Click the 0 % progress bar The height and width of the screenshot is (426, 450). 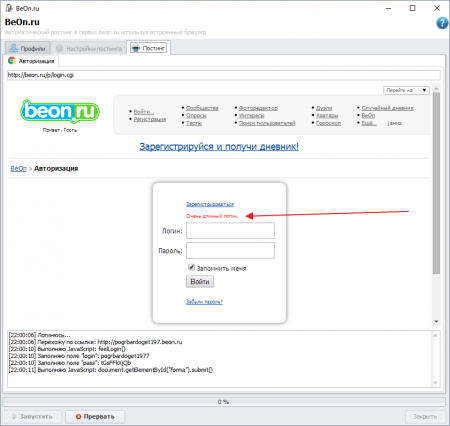pyautogui.click(x=224, y=402)
